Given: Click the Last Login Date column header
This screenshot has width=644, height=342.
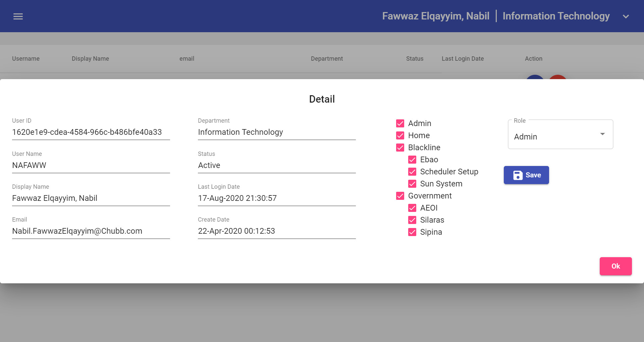Looking at the screenshot, I should 463,58.
